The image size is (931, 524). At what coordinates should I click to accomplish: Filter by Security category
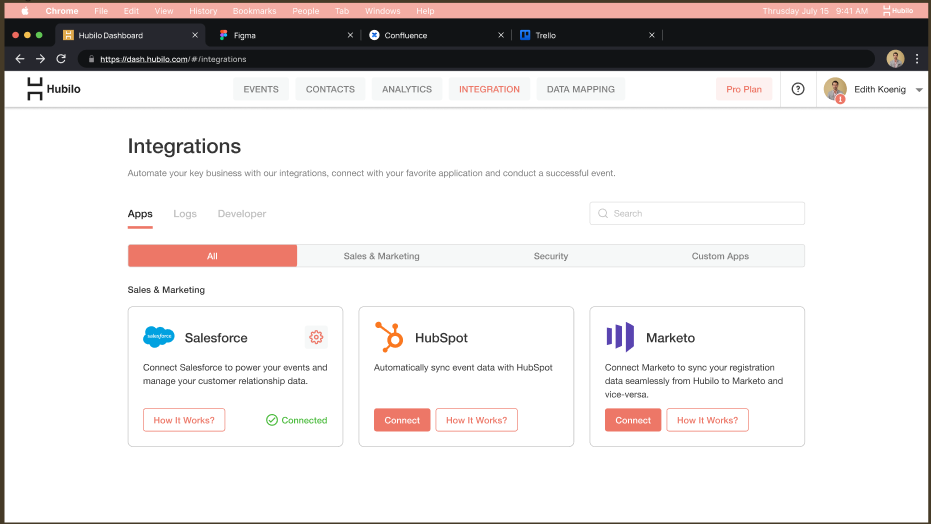[550, 256]
